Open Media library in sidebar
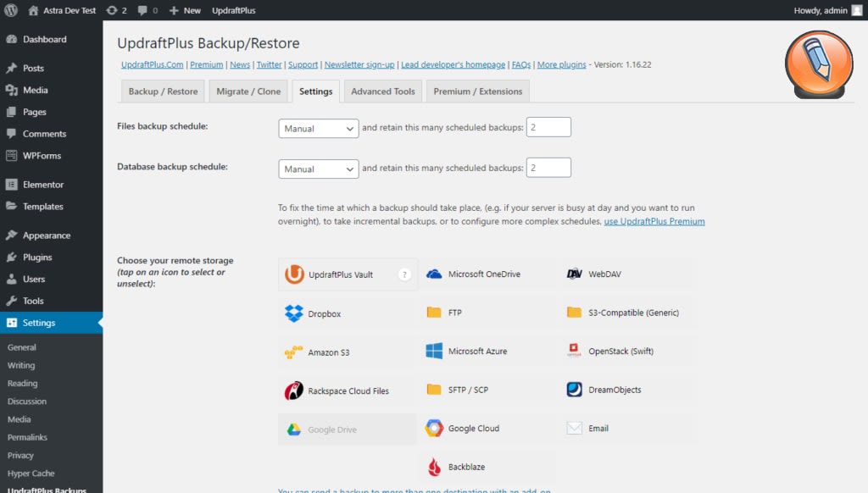868x493 pixels. 51,90
